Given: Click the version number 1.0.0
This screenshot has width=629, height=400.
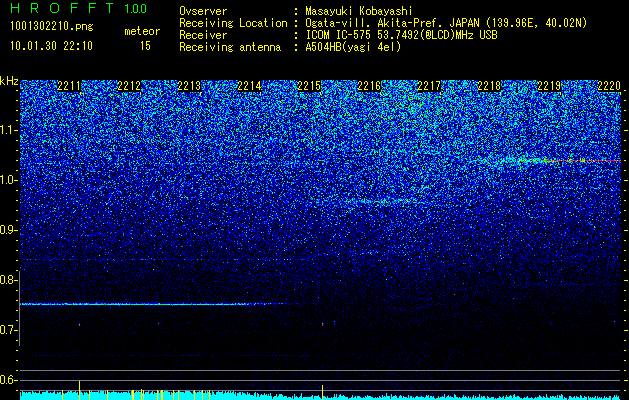Looking at the screenshot, I should point(136,9).
